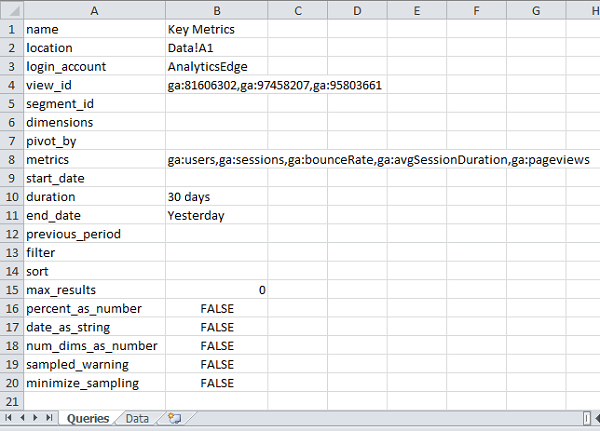Insert a new worksheet using tab icon
600x431 pixels.
174,418
